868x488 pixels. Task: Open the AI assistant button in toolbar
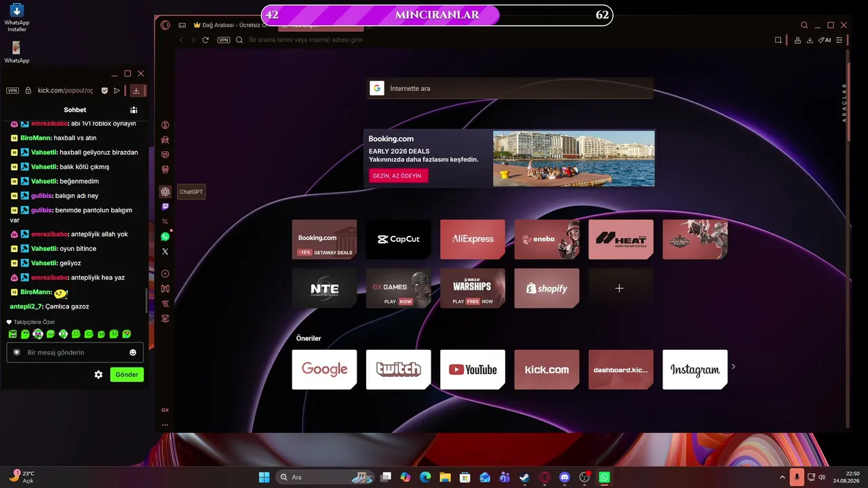pyautogui.click(x=825, y=40)
